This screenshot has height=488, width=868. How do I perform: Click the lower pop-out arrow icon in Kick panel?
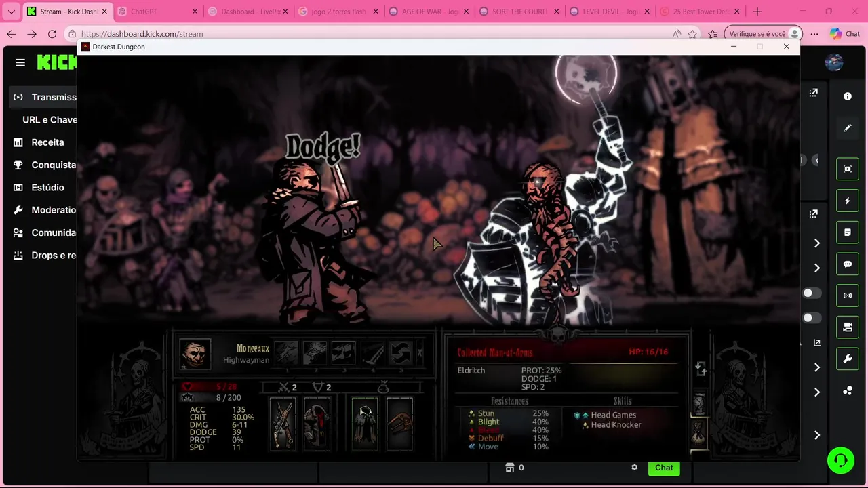814,213
